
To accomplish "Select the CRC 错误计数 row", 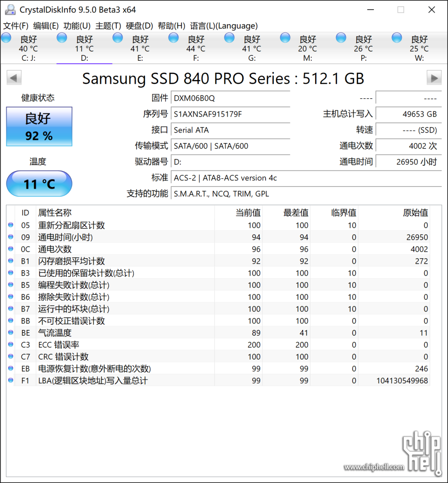I will click(218, 357).
